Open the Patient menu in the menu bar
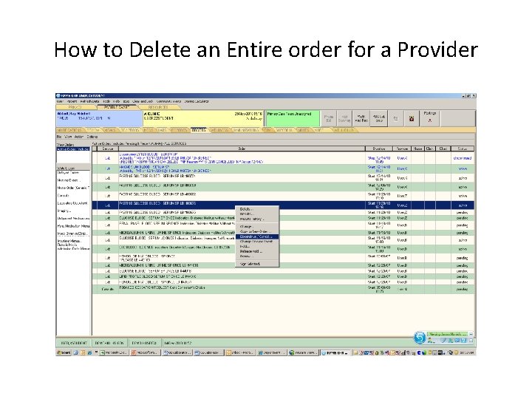The height and width of the screenshot is (399, 532). 72,101
